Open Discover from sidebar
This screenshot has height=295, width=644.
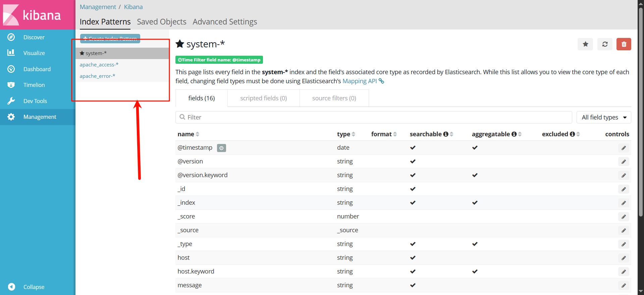pyautogui.click(x=34, y=37)
